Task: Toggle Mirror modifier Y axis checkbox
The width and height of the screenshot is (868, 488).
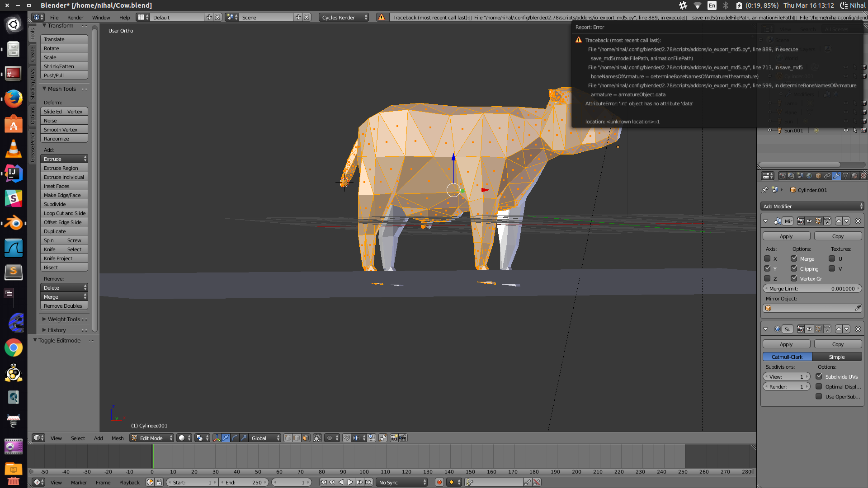Action: pyautogui.click(x=767, y=268)
